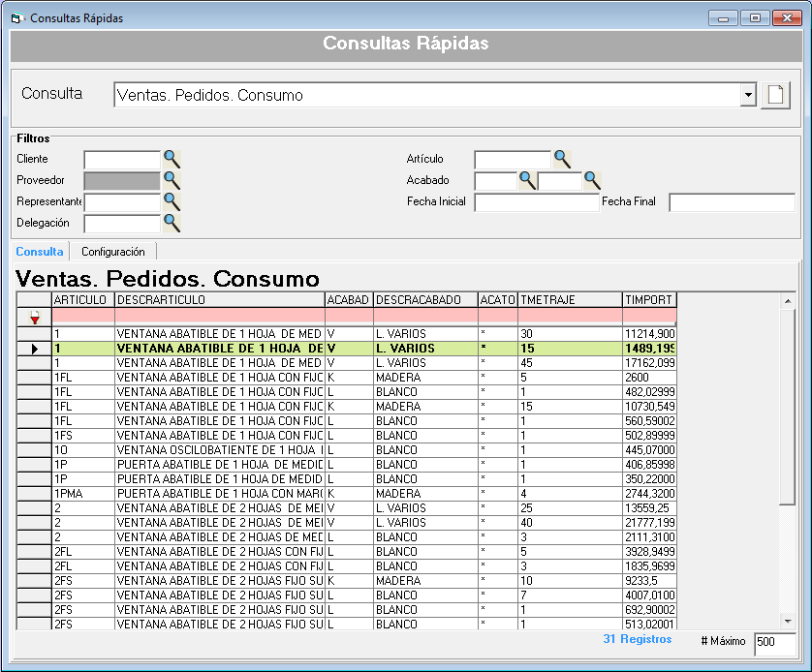Click the magnifier icon next to Cliente

(x=172, y=160)
